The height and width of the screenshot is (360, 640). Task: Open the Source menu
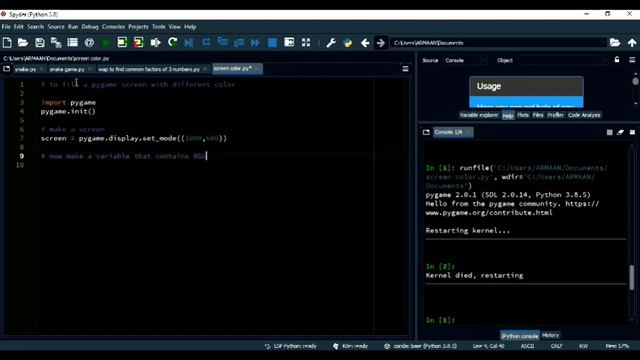click(x=56, y=27)
